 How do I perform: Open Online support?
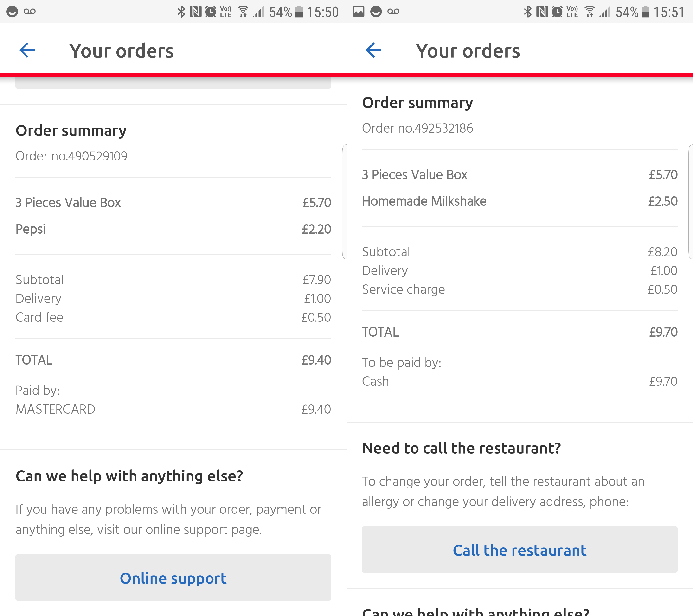pyautogui.click(x=173, y=578)
